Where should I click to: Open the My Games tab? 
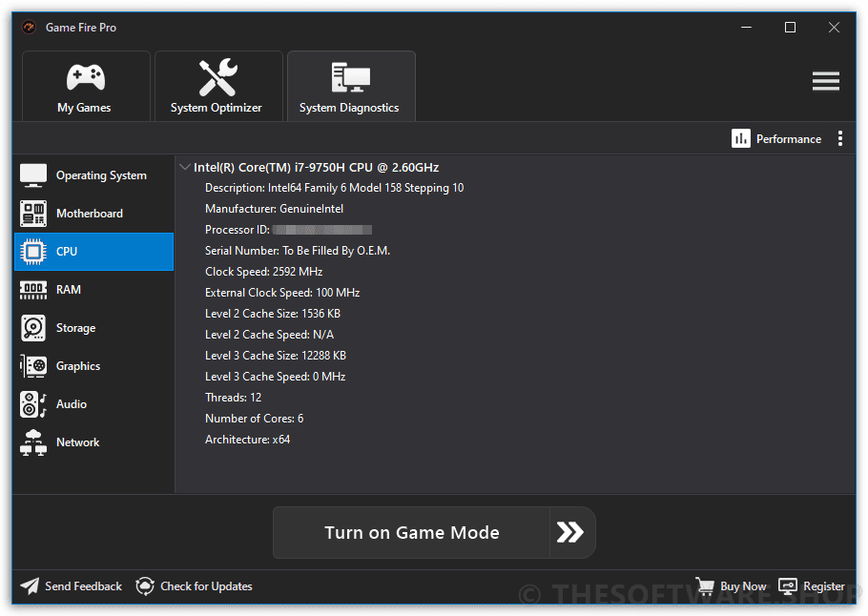point(86,87)
